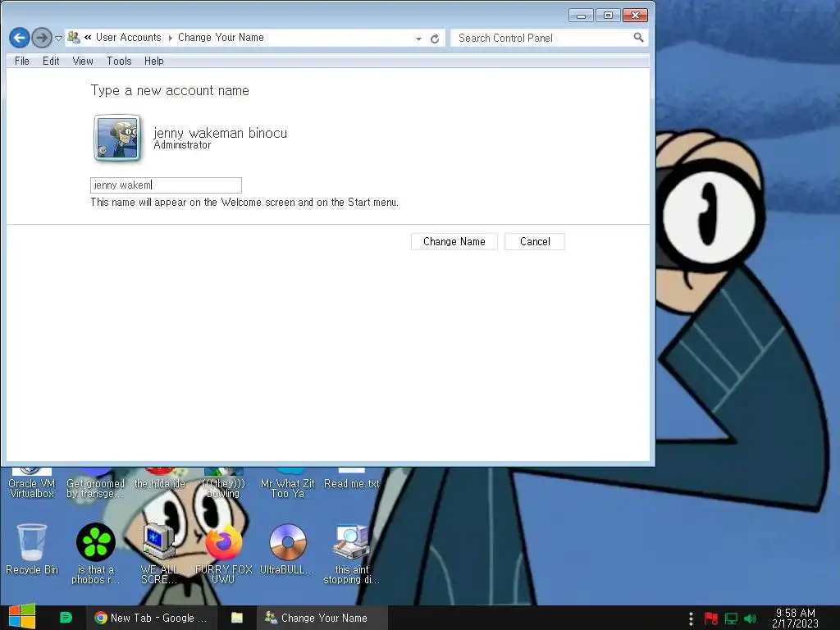Image resolution: width=840 pixels, height=630 pixels.
Task: Open the Tools menu
Action: coord(119,61)
